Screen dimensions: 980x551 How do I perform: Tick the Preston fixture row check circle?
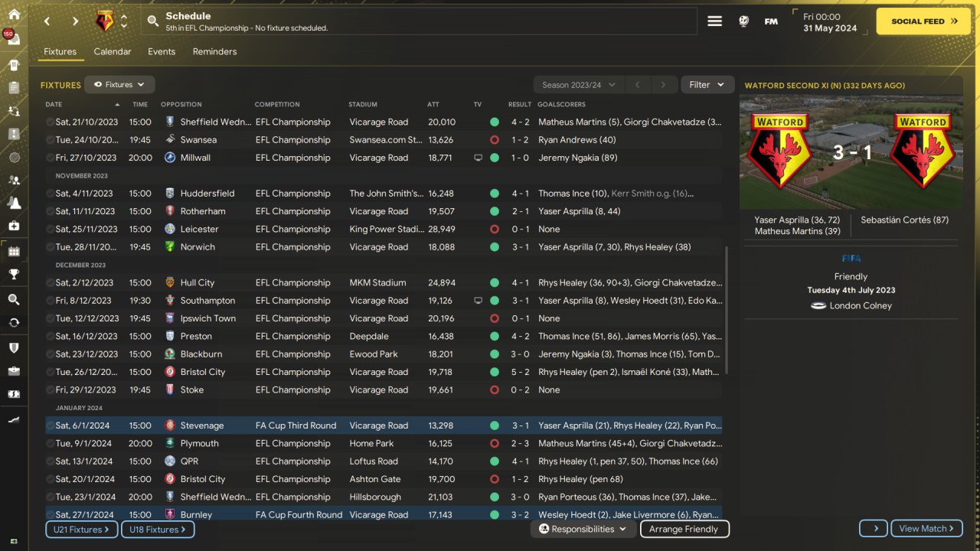(50, 336)
